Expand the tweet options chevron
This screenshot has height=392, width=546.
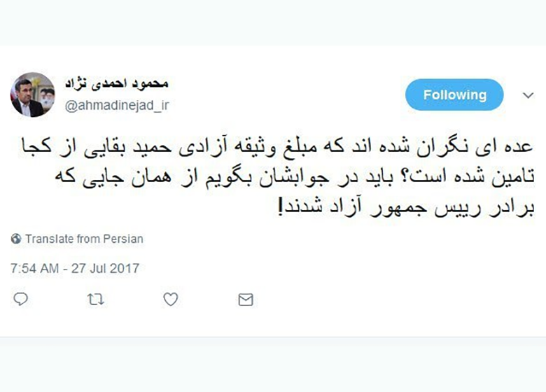coord(528,95)
